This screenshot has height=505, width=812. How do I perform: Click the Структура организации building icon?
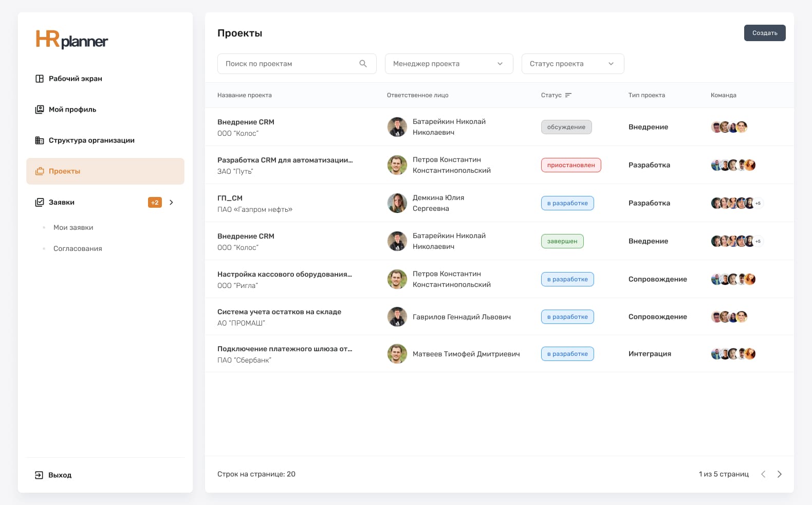tap(40, 140)
